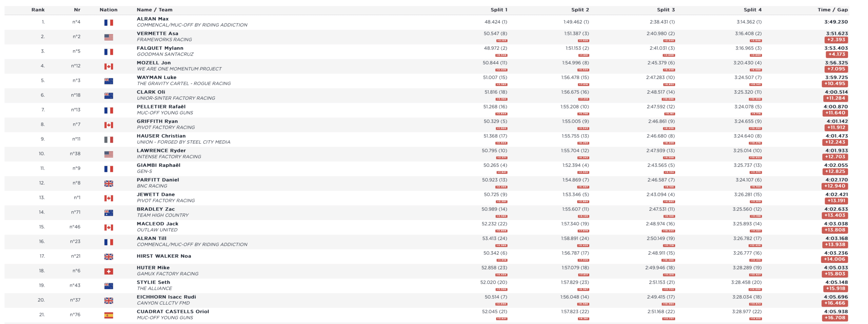This screenshot has width=868, height=324.
Task: Click the Swiss flag beside HUTER Mike
Action: [108, 271]
